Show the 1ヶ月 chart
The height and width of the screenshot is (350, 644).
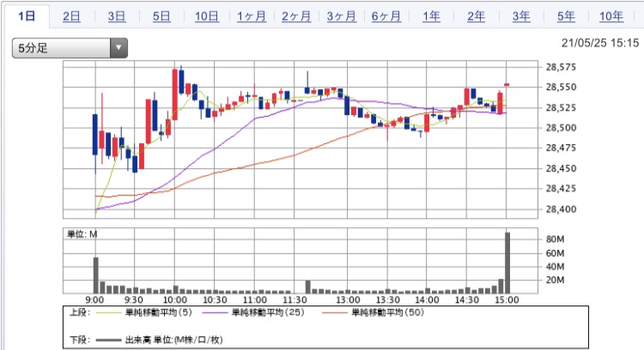click(252, 16)
